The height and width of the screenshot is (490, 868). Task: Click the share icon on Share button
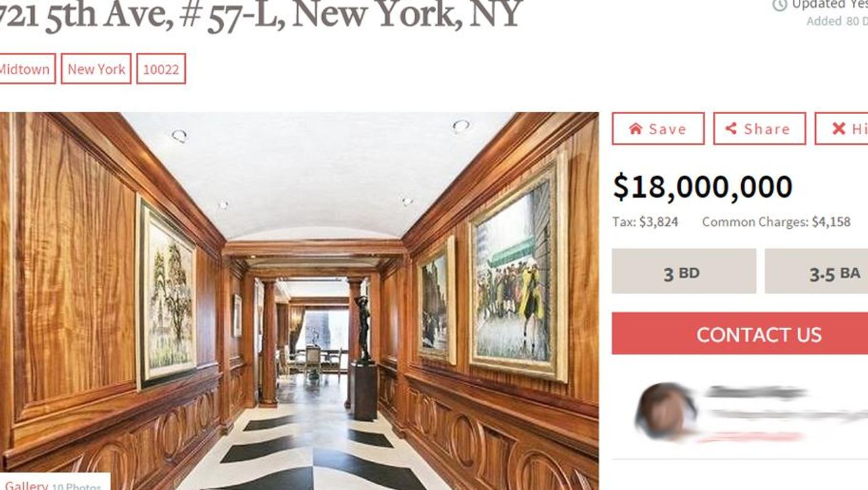click(x=731, y=129)
